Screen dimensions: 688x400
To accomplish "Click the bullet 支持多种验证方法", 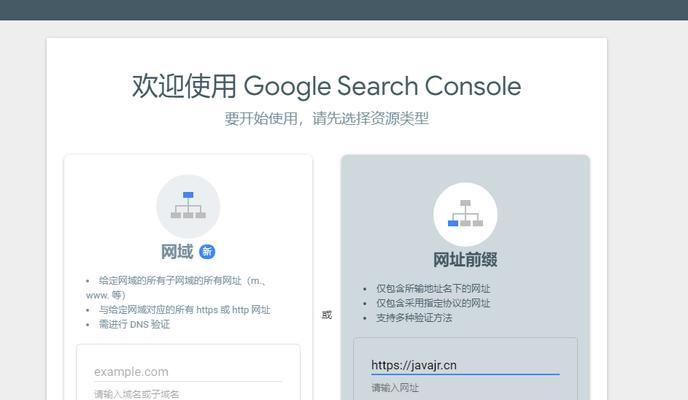I will click(414, 318).
